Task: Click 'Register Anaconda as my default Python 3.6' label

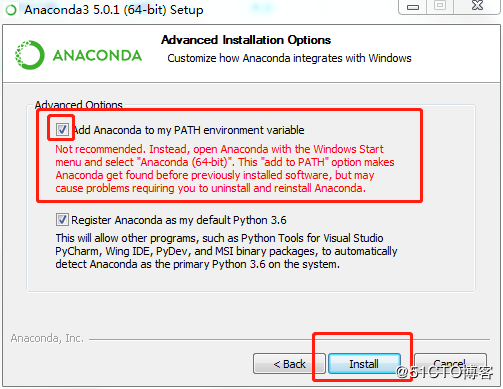Action: (179, 220)
